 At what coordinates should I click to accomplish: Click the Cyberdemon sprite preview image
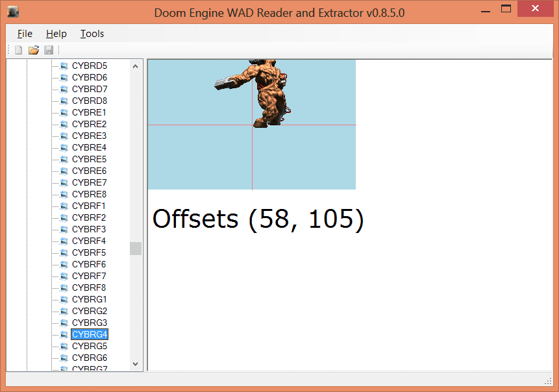[x=252, y=125]
